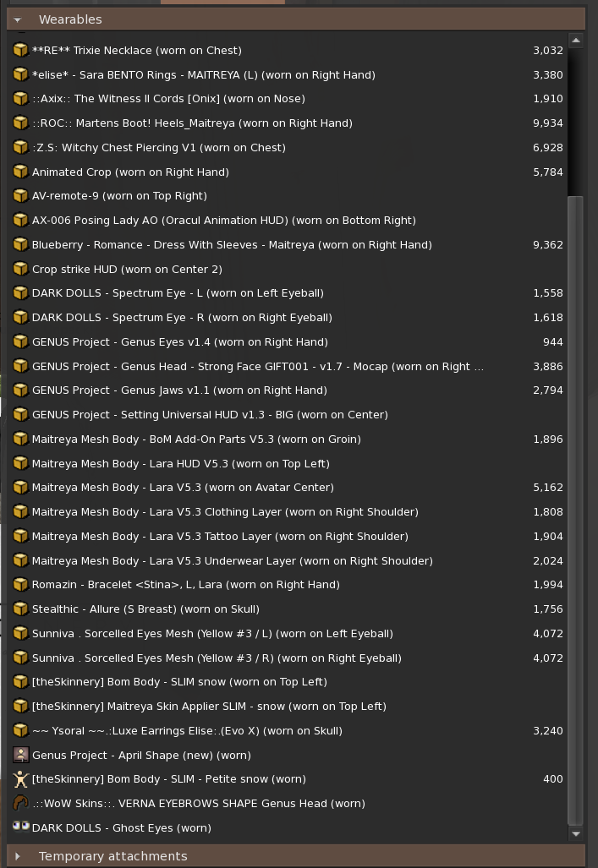
Task: Click the scrollbar up arrow
Action: 576,41
